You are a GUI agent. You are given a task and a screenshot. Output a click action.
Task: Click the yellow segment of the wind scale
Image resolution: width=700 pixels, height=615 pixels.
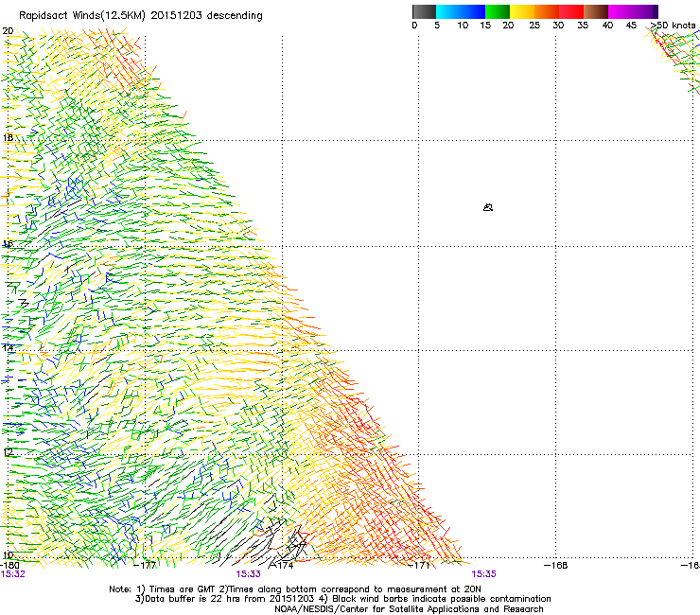point(522,11)
